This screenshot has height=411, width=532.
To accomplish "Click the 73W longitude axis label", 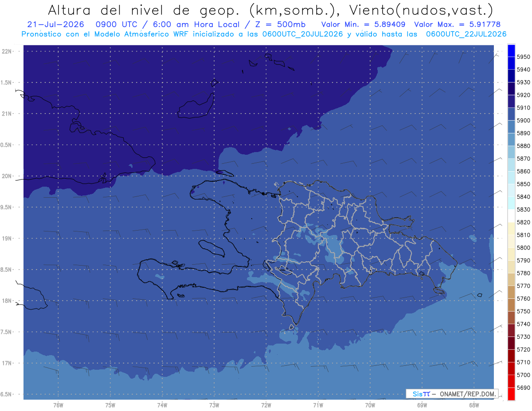I will [x=214, y=405].
